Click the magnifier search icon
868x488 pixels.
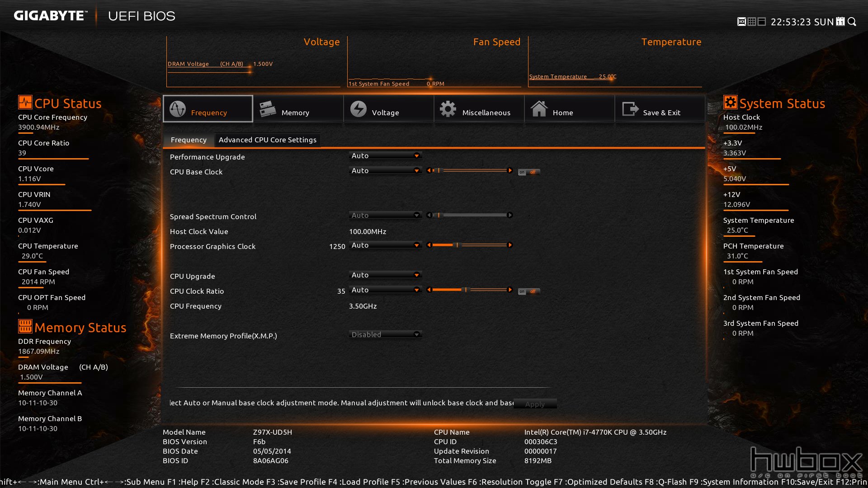coord(852,22)
